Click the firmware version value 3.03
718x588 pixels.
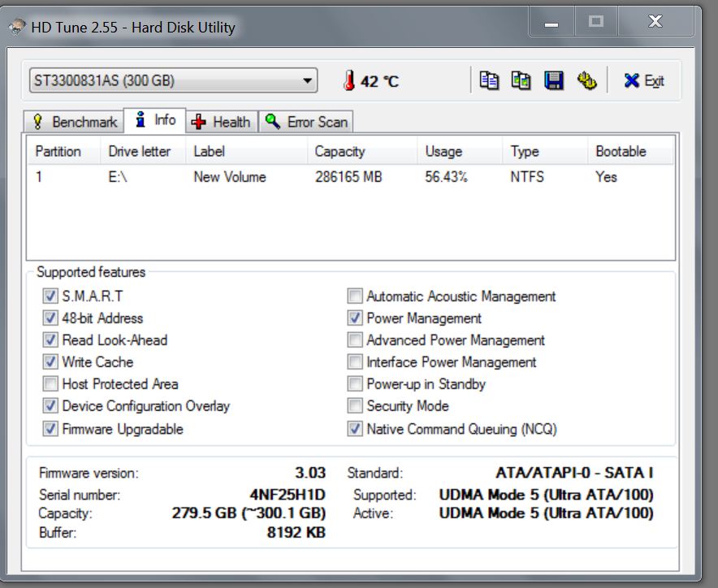coord(310,473)
